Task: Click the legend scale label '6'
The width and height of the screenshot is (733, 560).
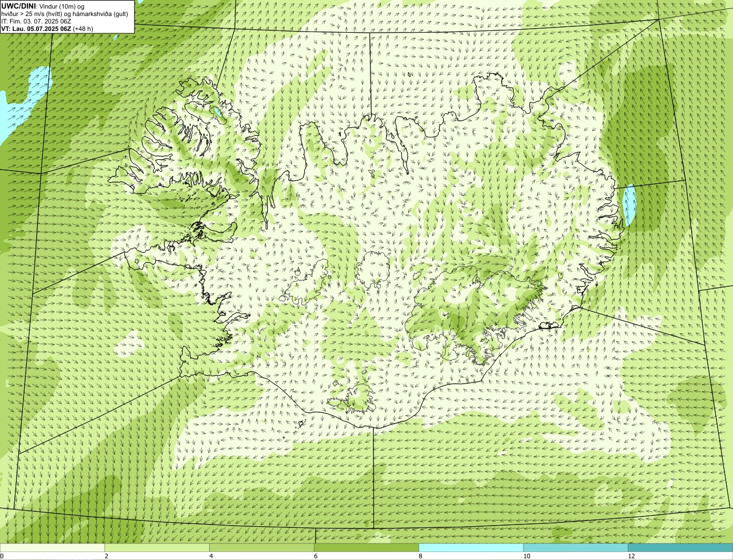Action: [316, 556]
